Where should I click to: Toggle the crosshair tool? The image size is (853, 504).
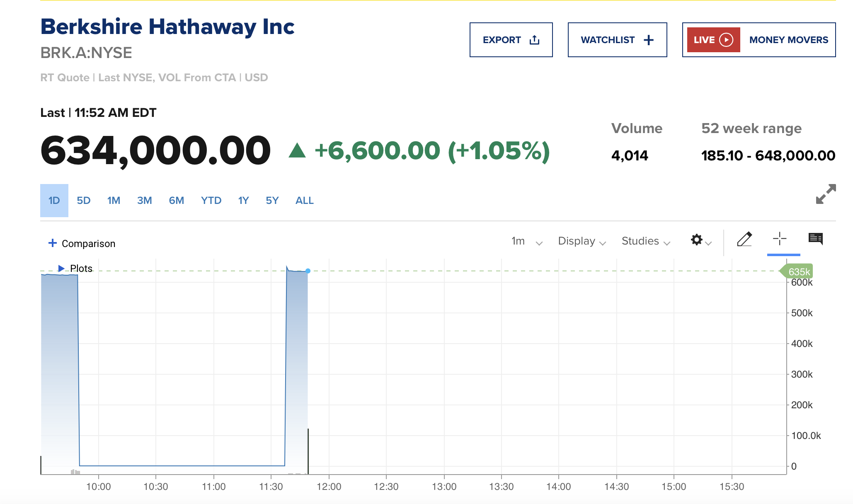point(780,239)
